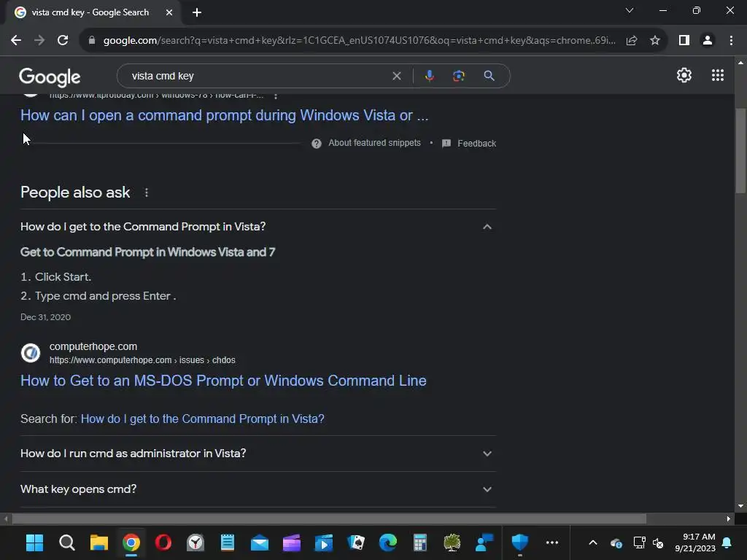Share this page from the address bar

[632, 41]
